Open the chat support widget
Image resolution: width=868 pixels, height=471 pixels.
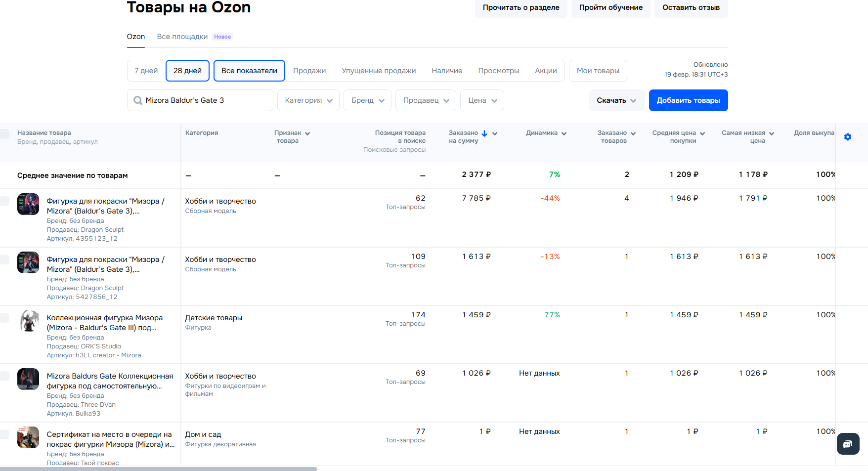pyautogui.click(x=848, y=444)
